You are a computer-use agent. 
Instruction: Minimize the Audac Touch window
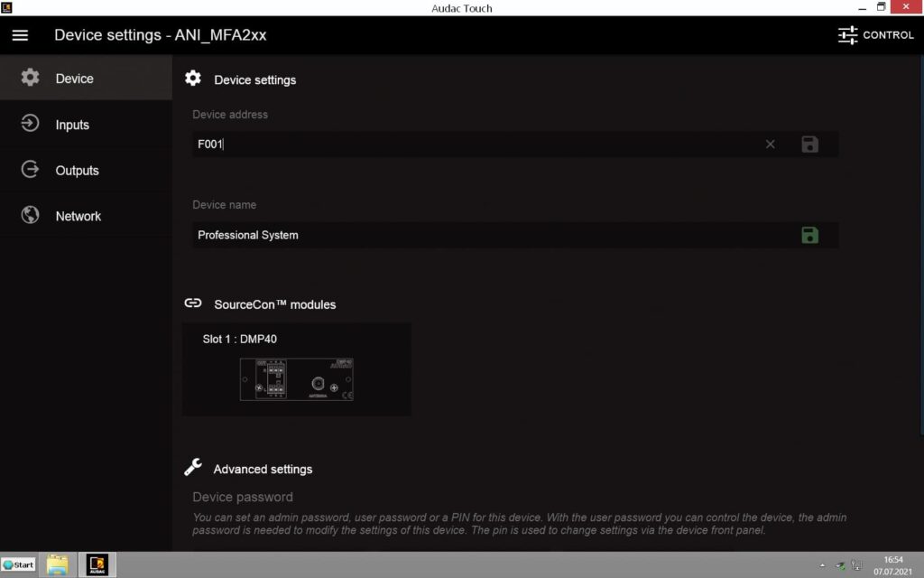[x=862, y=7]
